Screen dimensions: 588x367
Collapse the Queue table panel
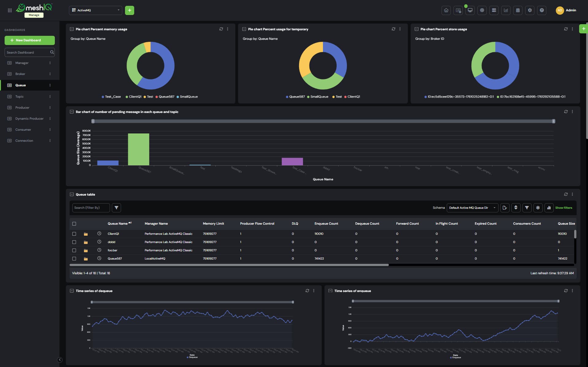pos(72,194)
